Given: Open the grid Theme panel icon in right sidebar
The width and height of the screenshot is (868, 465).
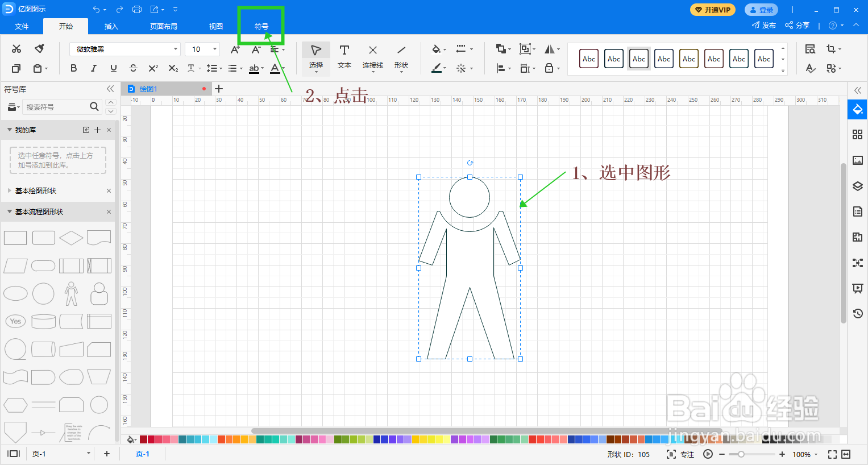Looking at the screenshot, I should point(858,134).
